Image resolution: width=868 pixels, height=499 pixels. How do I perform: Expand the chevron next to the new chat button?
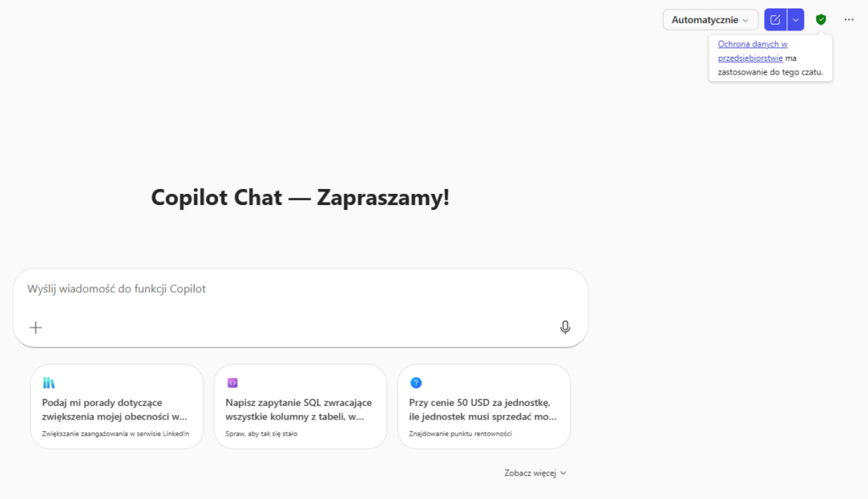click(795, 19)
